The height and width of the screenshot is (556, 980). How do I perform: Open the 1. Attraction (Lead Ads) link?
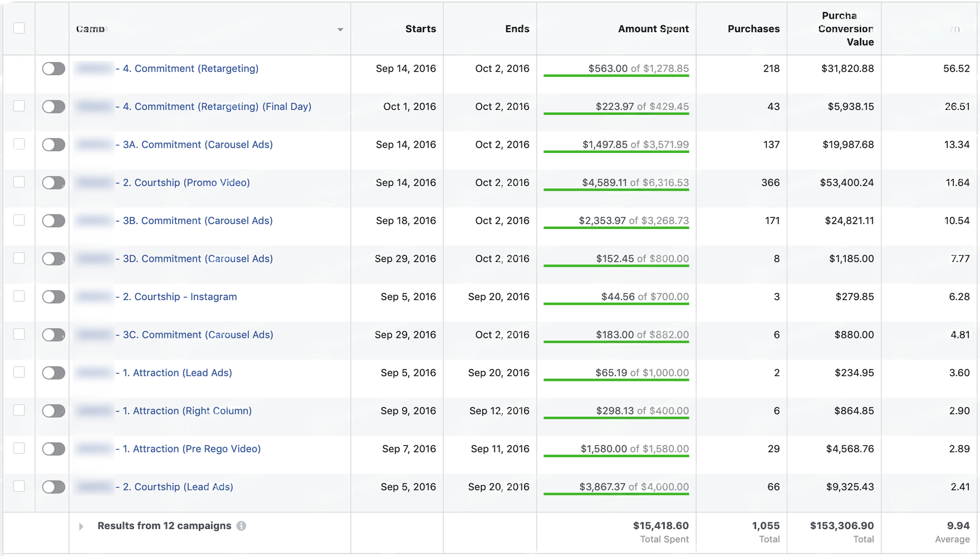pos(174,373)
